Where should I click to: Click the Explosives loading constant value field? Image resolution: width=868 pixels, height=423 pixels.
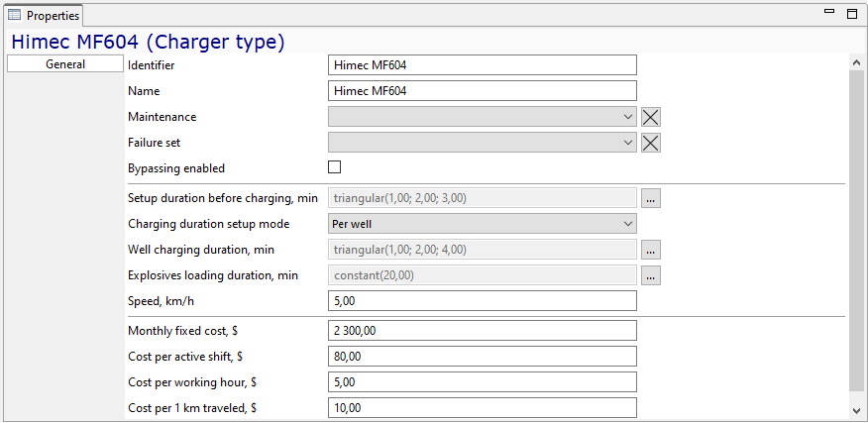(483, 275)
